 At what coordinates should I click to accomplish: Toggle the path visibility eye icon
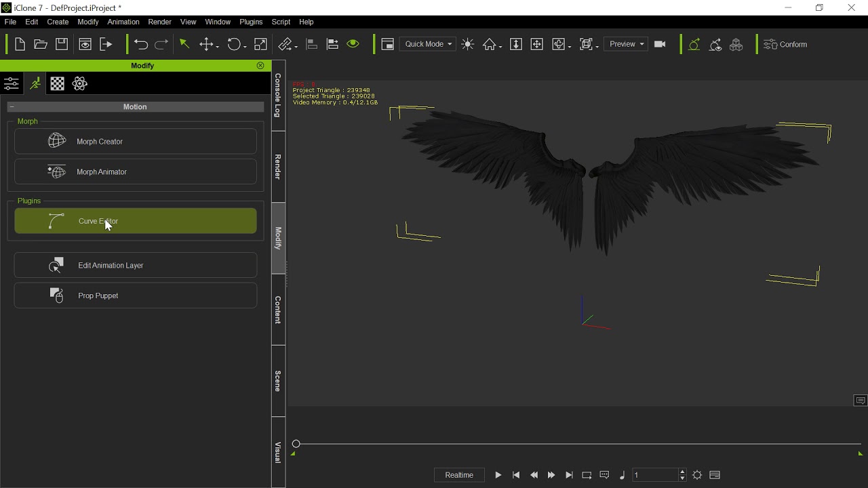pos(715,44)
